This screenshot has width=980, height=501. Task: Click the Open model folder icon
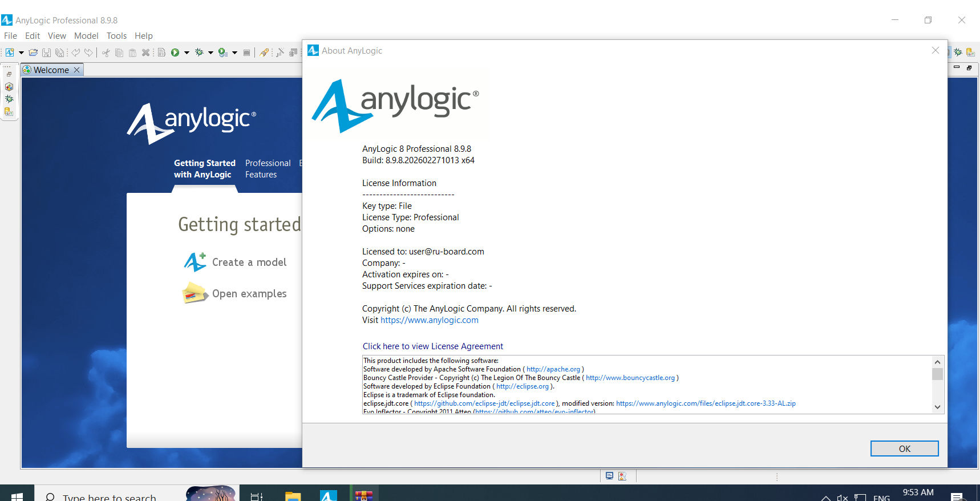(33, 52)
